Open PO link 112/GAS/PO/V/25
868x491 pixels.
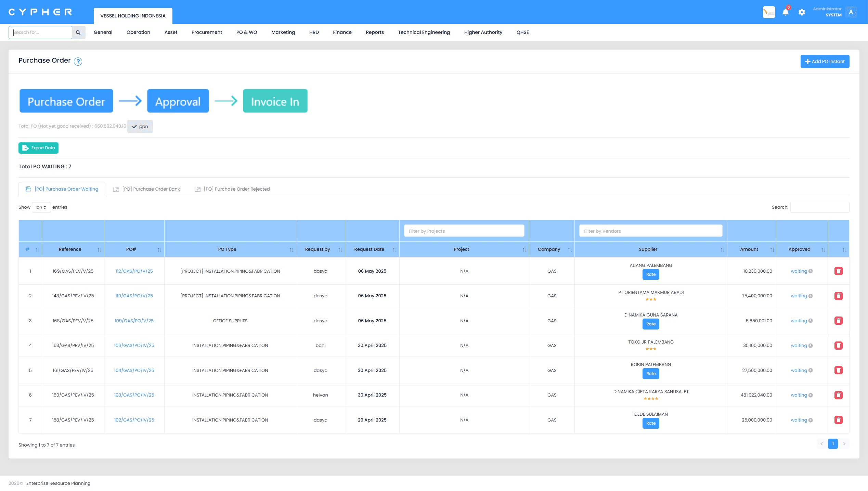134,271
